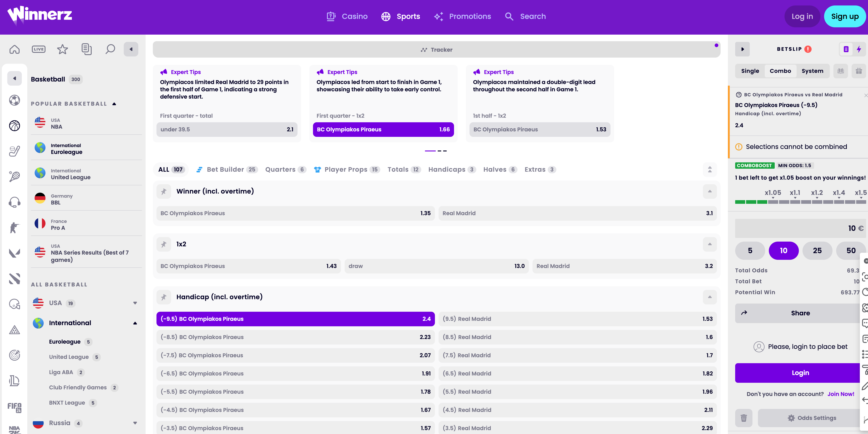Pin the Winner (incl. overtime) market

[x=164, y=191]
